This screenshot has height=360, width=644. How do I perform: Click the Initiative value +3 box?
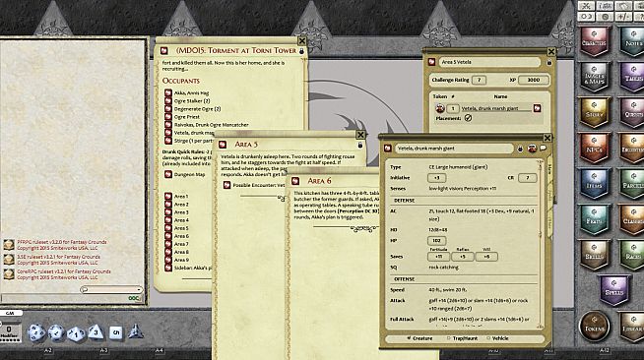click(436, 178)
